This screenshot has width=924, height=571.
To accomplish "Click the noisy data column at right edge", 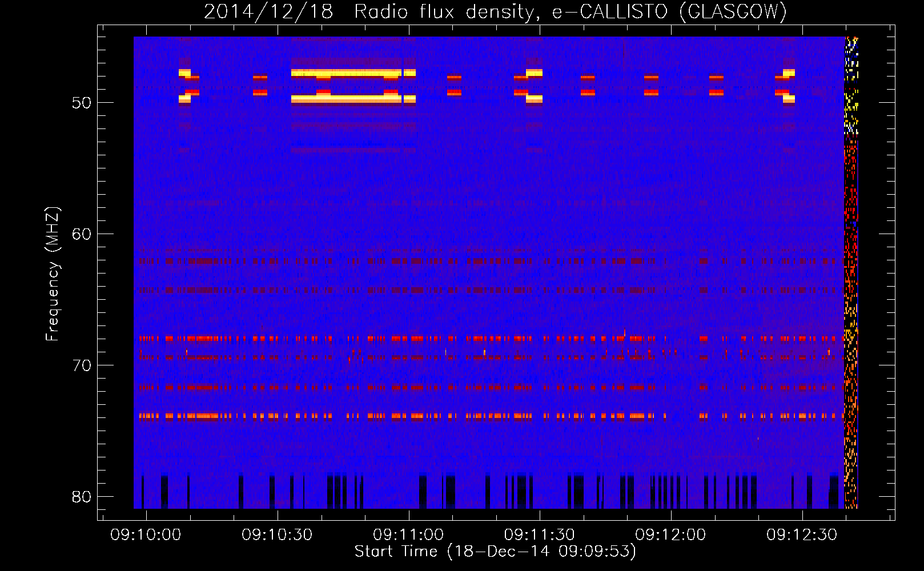I will (851, 272).
